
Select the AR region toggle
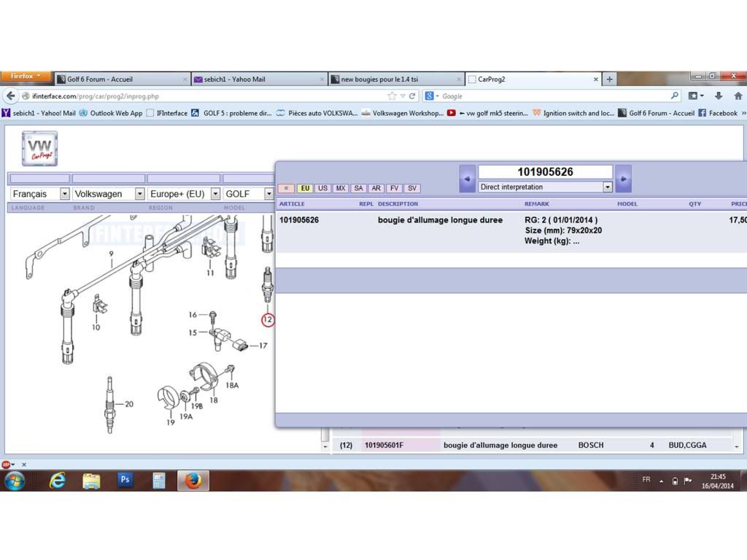(376, 188)
